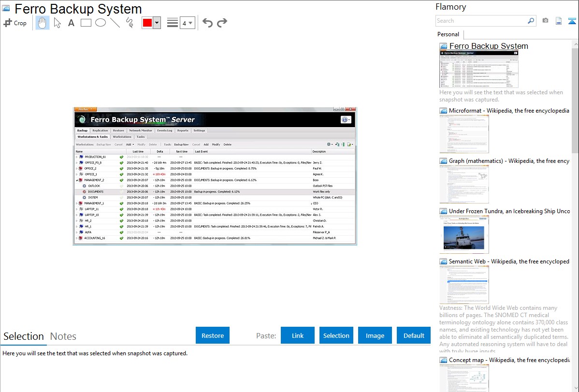The height and width of the screenshot is (392, 579).
Task: Click the Paste Image button
Action: tap(375, 335)
